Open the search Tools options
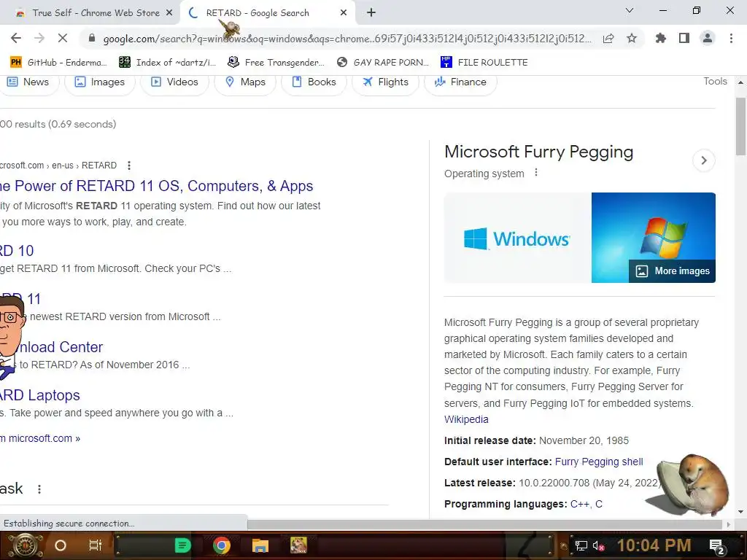747x560 pixels. pos(715,82)
